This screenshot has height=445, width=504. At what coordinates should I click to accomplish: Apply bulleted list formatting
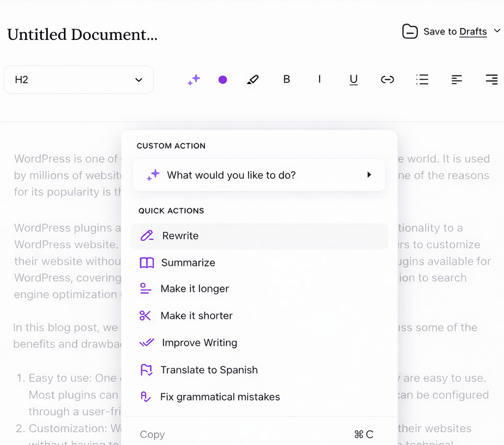[x=422, y=80]
